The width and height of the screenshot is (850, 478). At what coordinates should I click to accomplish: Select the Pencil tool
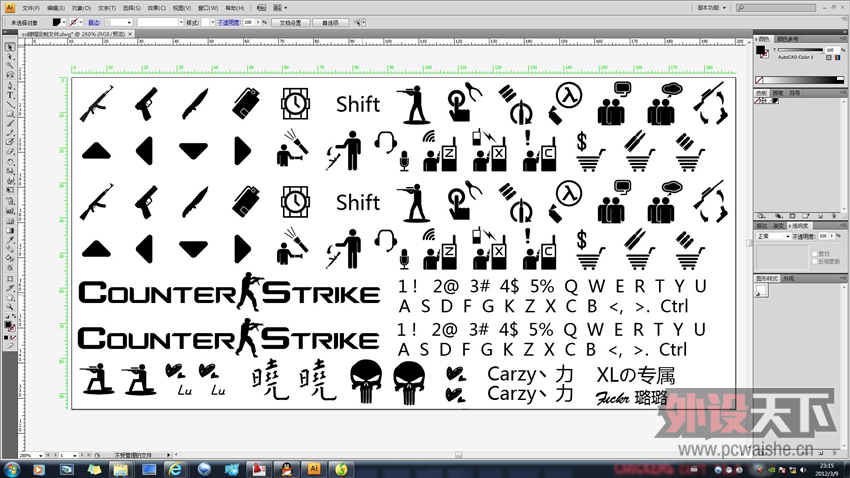(x=10, y=133)
